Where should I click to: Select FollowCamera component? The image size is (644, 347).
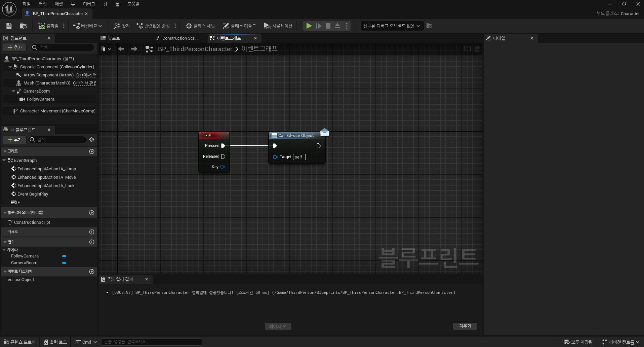(40, 99)
